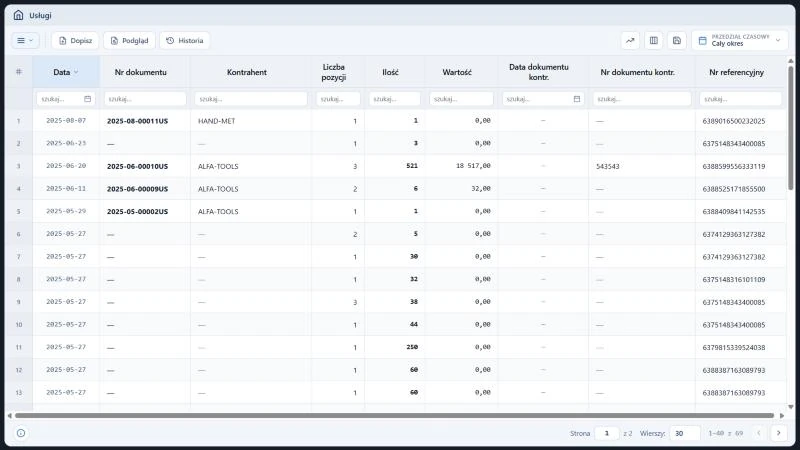Open calendar icon in Data filter
This screenshot has height=450, width=800.
pyautogui.click(x=88, y=99)
